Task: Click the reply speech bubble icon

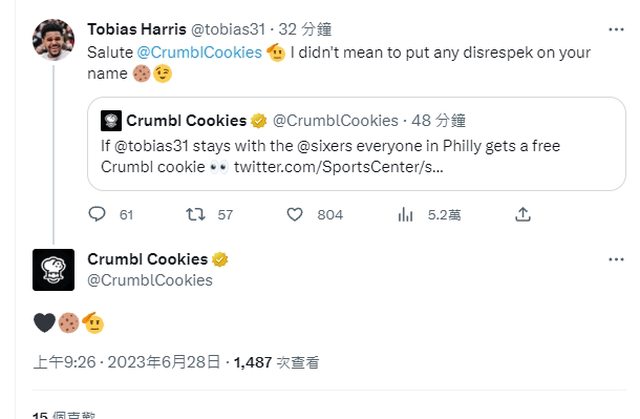Action: tap(97, 214)
